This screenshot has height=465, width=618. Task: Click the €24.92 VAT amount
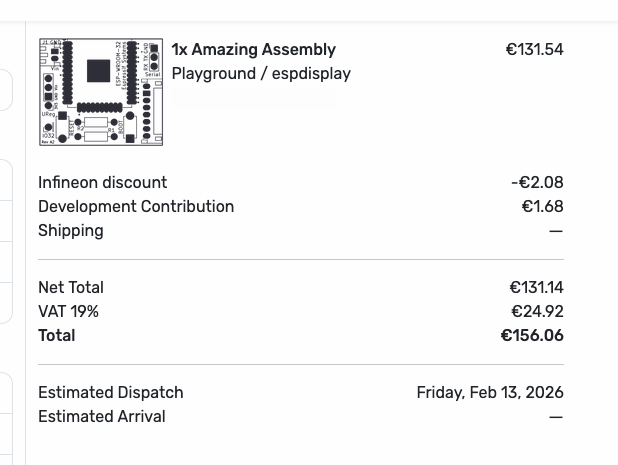[x=537, y=311]
